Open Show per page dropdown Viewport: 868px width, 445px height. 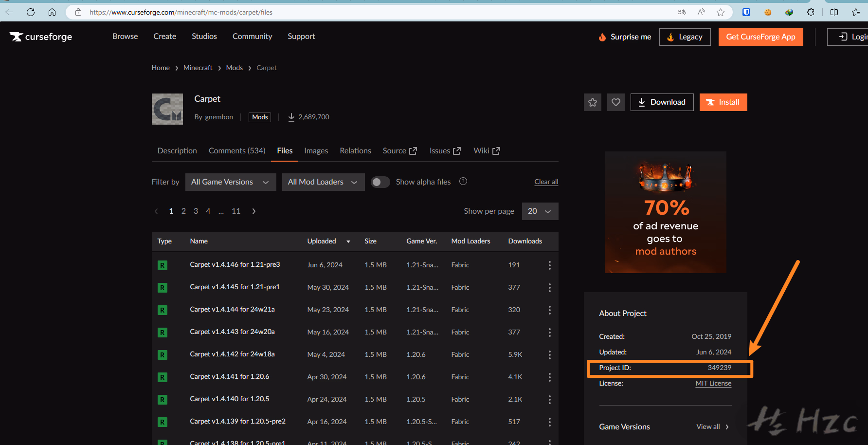(540, 211)
